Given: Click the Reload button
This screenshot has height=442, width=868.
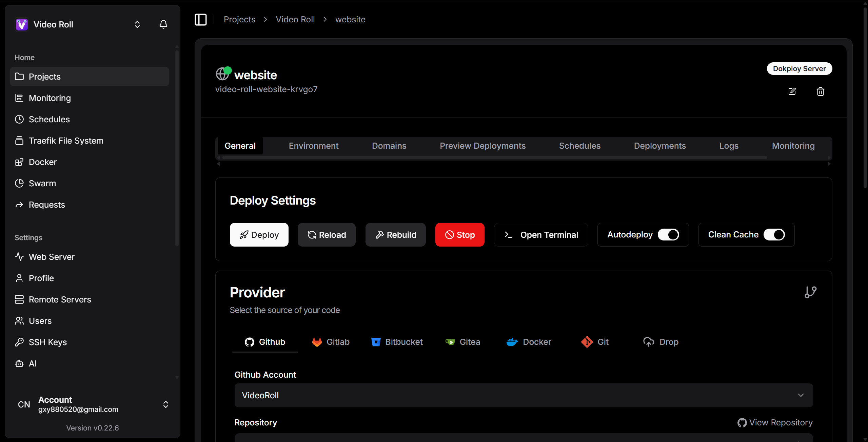Looking at the screenshot, I should click(327, 235).
